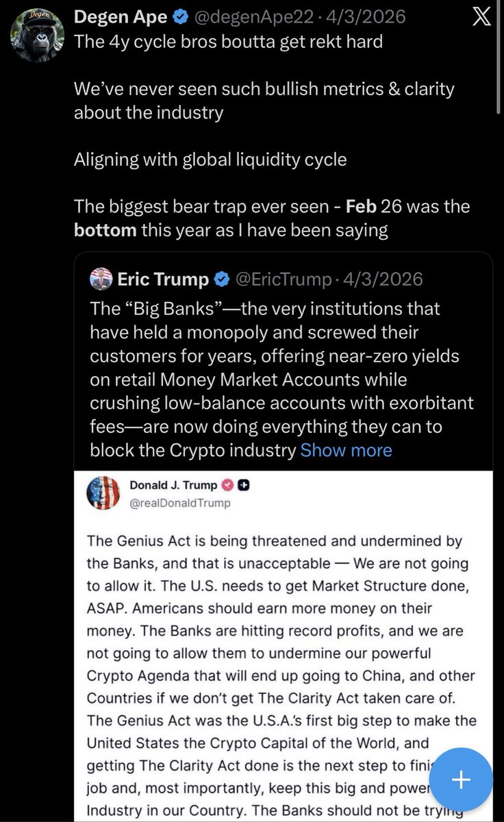
Task: Click the plus badge next to Donald J. Trump
Action: coord(242,485)
